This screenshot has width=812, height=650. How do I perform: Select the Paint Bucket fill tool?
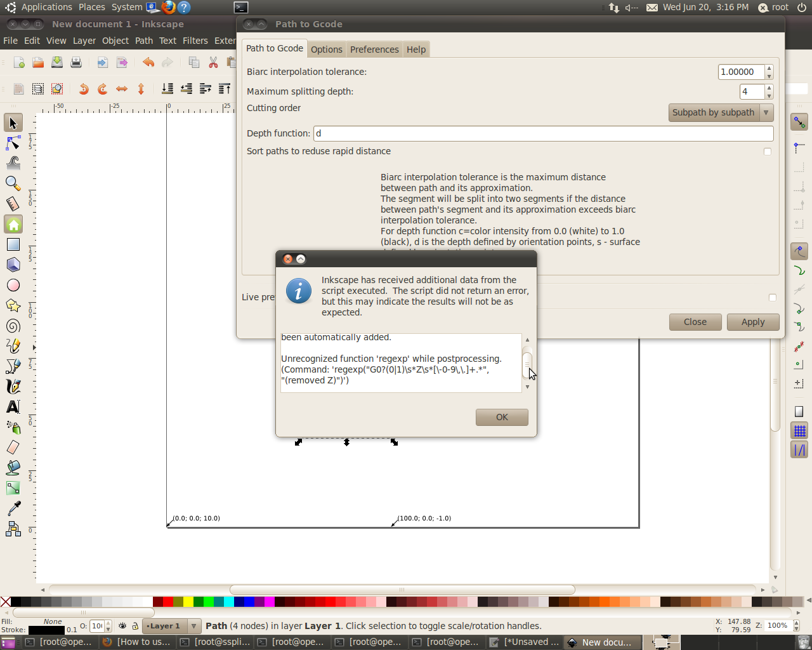coord(13,468)
